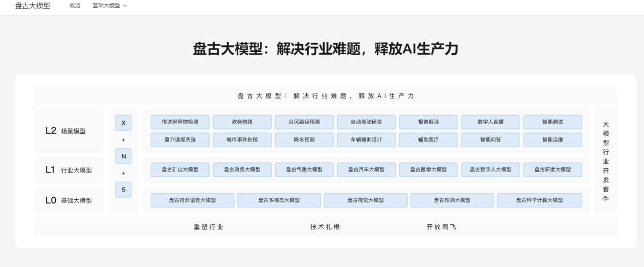Select the 台风路径预测 scenario box

304,122
